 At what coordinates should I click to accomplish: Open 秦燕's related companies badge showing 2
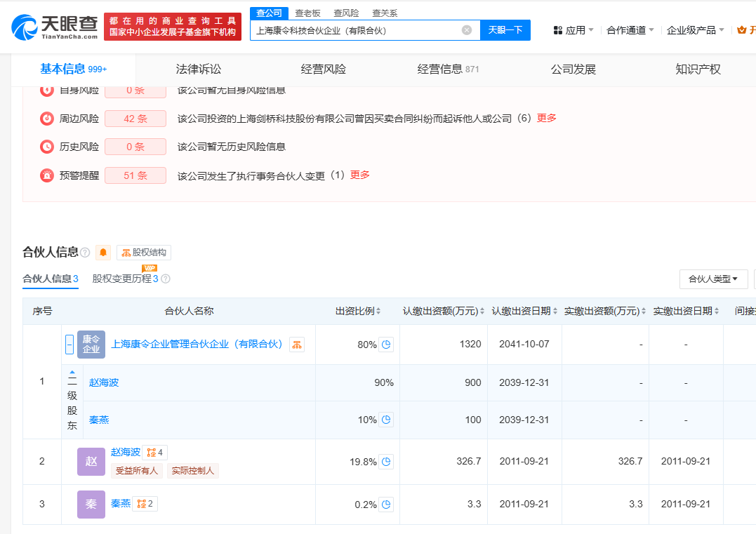pyautogui.click(x=145, y=504)
